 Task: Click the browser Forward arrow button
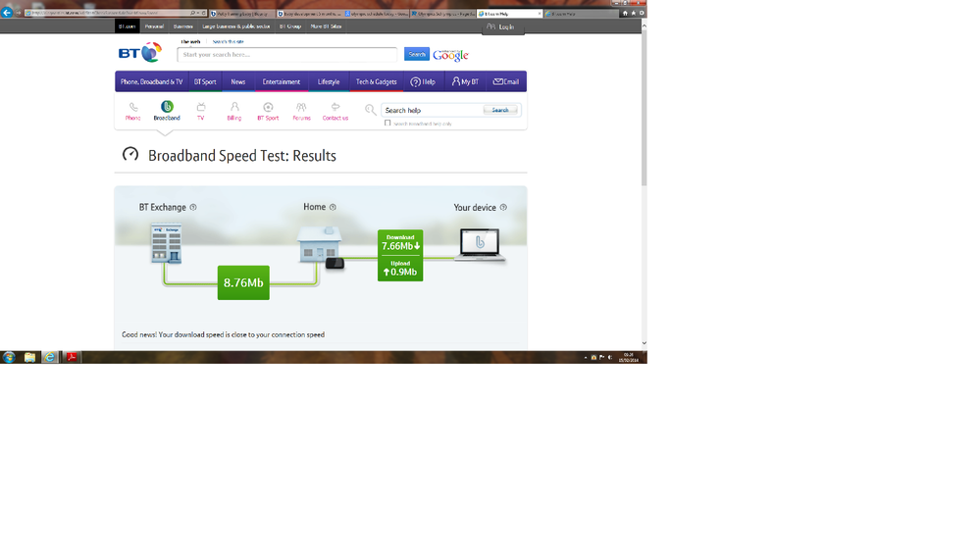click(x=18, y=13)
